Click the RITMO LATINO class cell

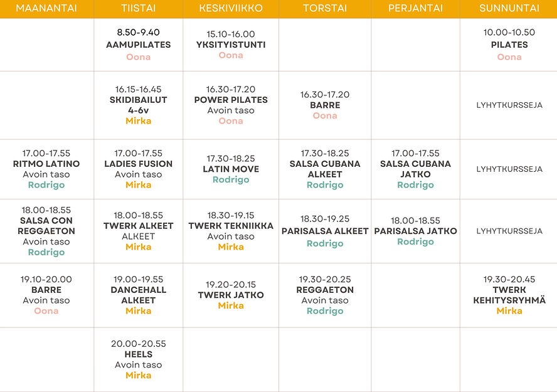coord(46,169)
